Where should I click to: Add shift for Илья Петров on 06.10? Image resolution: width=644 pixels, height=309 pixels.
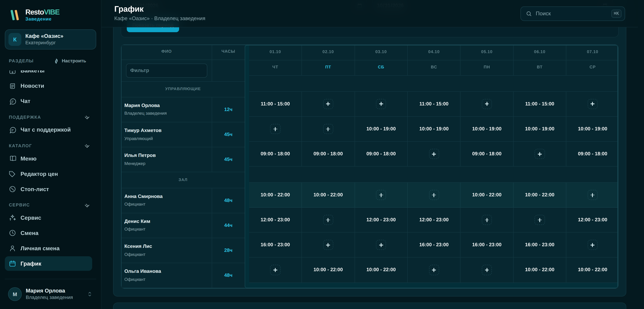point(540,154)
